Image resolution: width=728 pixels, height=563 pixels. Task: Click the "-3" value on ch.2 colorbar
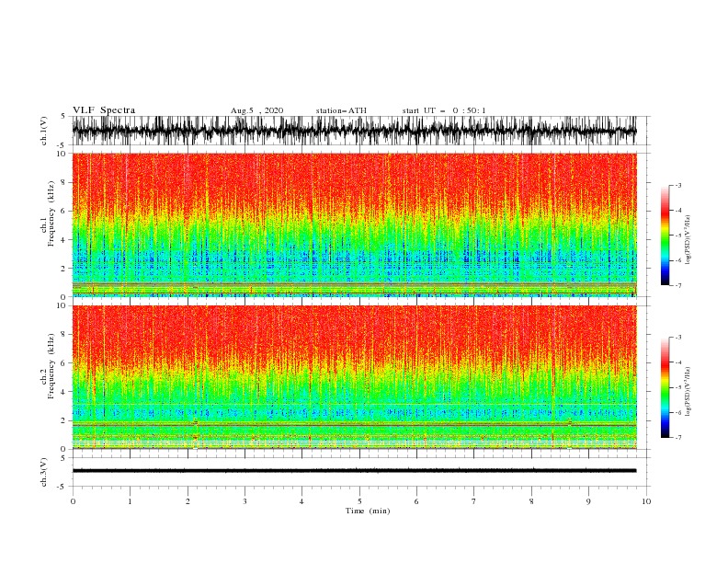click(x=678, y=338)
